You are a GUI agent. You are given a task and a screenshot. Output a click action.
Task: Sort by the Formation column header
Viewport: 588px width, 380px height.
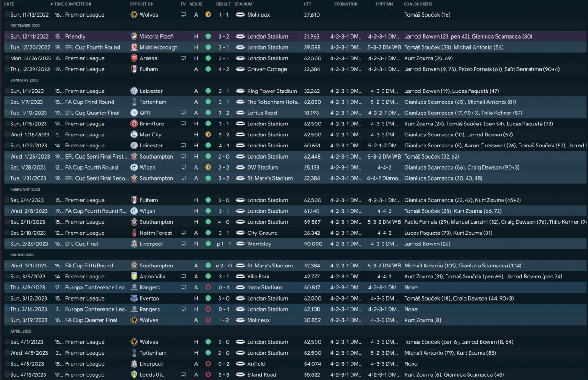pyautogui.click(x=346, y=4)
